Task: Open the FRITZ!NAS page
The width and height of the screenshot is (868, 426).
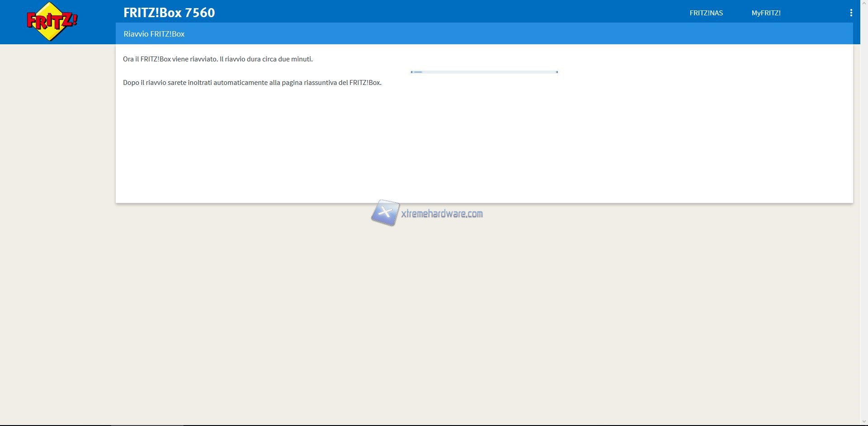Action: tap(706, 13)
